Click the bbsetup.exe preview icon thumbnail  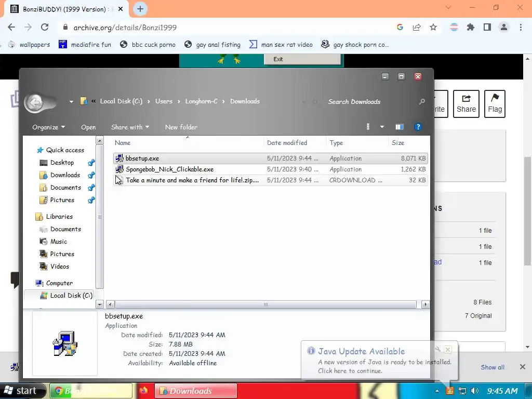(65, 343)
